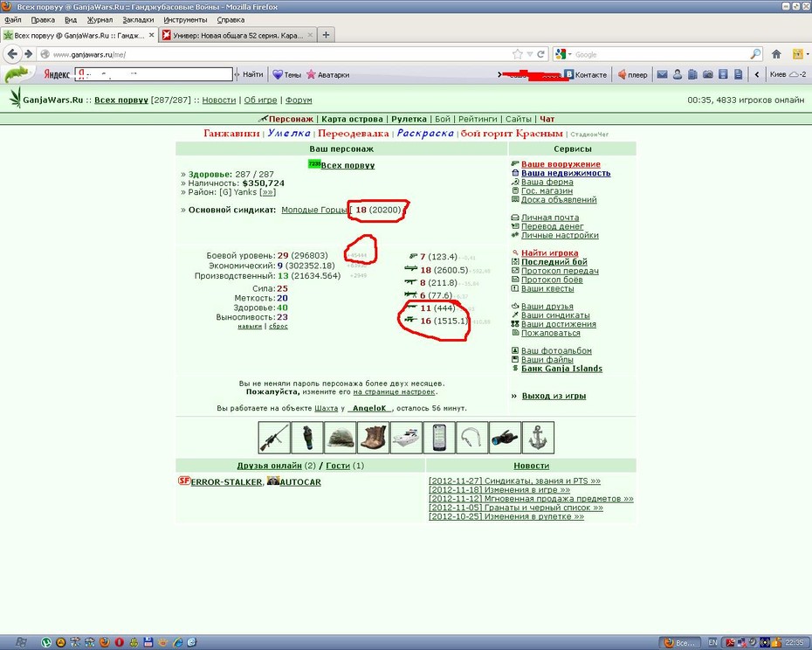Click the навыки link under stats
The height and width of the screenshot is (650, 812).
[250, 326]
